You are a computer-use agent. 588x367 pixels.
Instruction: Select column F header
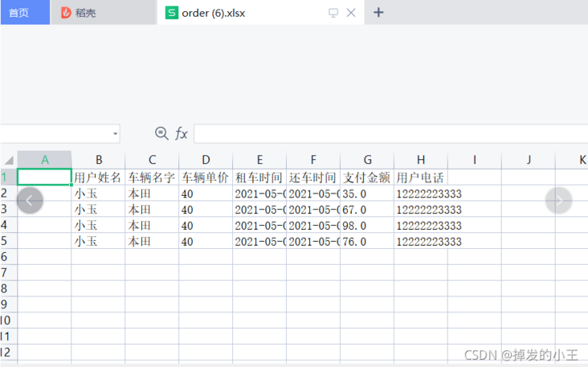[313, 160]
